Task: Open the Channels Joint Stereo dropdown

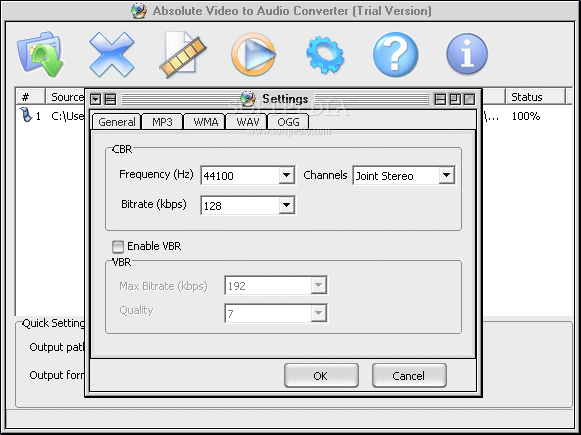Action: 446,175
